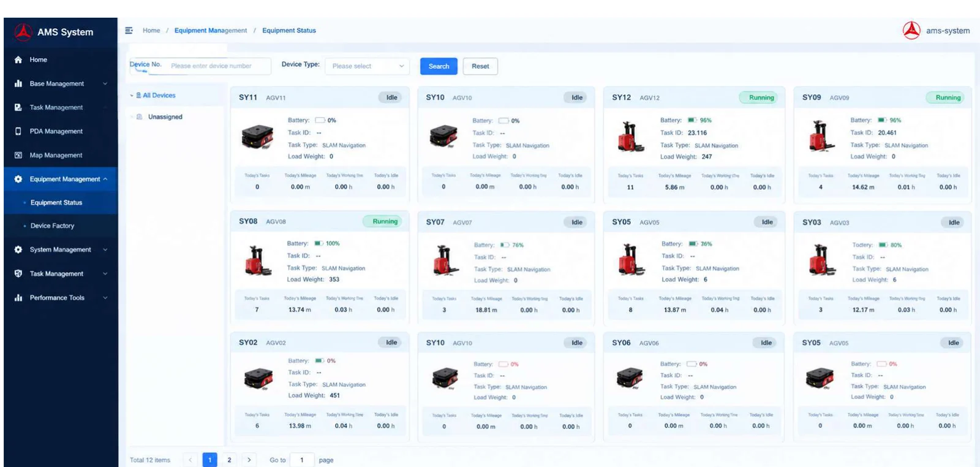Click SY12 AGV12 forklift image
The width and height of the screenshot is (980, 467).
[630, 137]
